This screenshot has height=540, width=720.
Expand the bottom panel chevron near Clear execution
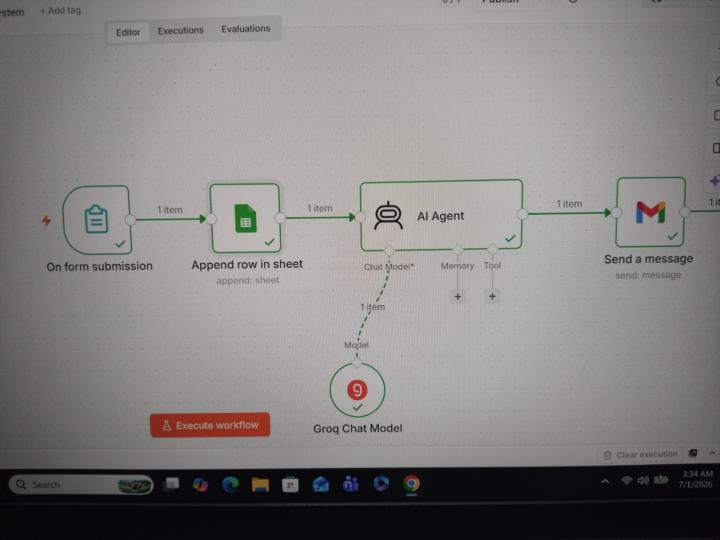click(x=712, y=453)
